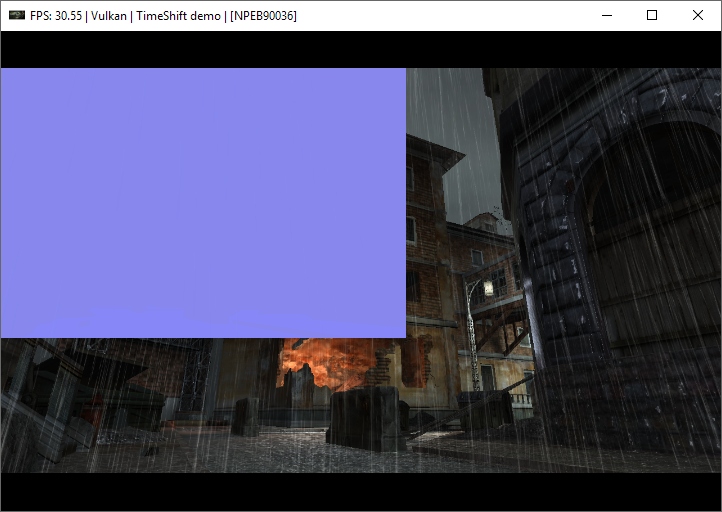Image resolution: width=722 pixels, height=512 pixels.
Task: Close the TimeShift demo window
Action: tap(698, 15)
